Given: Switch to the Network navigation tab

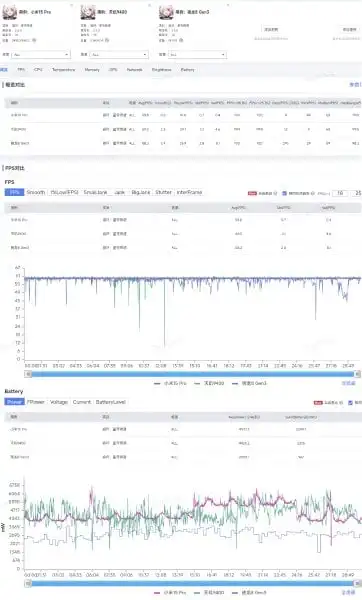Looking at the screenshot, I should 134,70.
